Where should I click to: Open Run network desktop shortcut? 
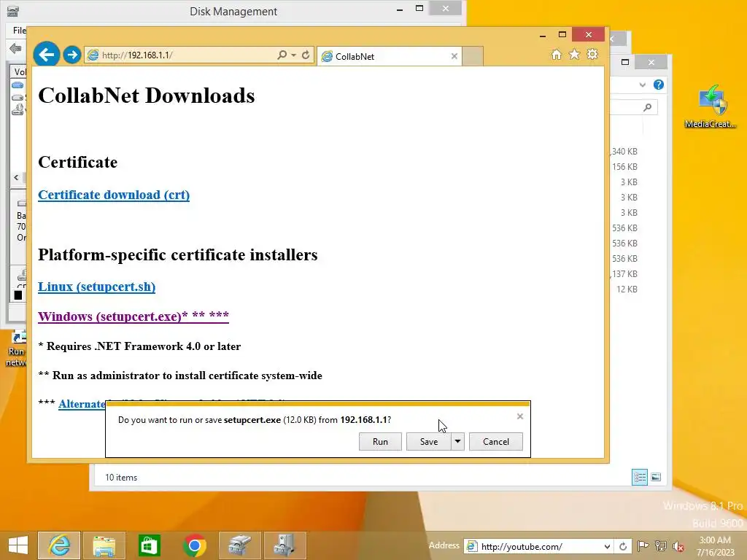click(16, 349)
